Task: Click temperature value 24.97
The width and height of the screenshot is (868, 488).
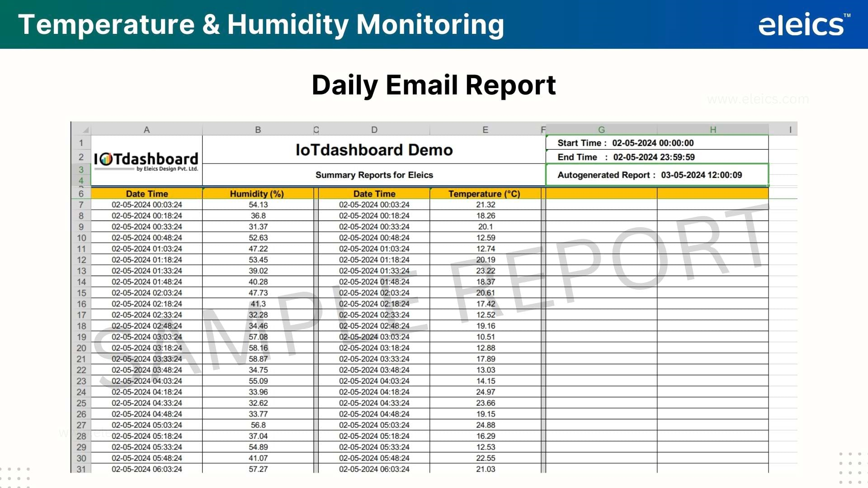Action: click(486, 392)
